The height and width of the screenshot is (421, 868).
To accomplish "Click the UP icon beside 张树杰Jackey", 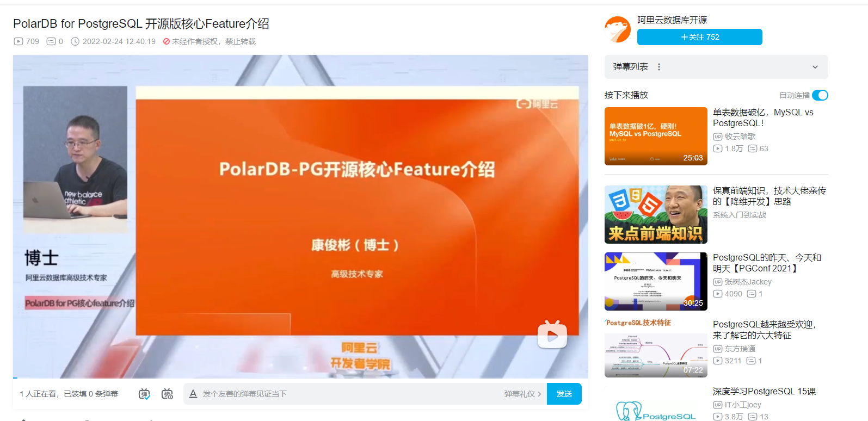I will [718, 282].
